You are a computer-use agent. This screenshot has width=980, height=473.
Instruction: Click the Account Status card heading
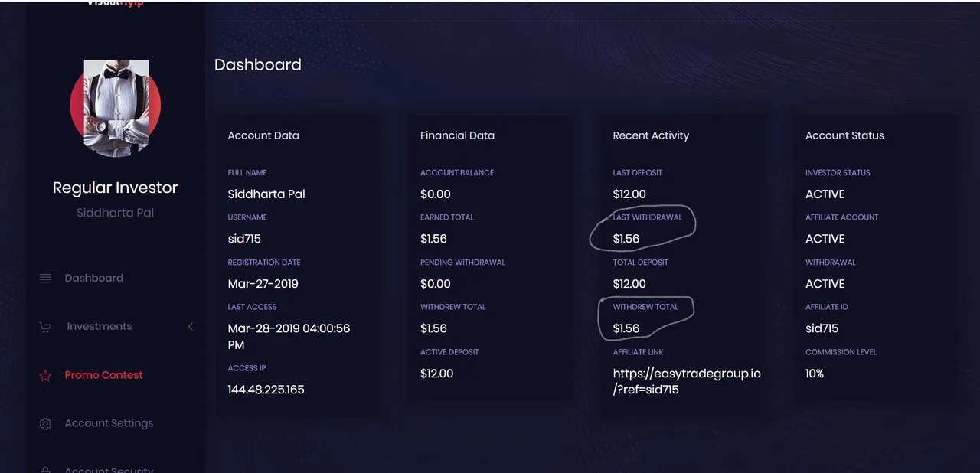[x=844, y=135]
